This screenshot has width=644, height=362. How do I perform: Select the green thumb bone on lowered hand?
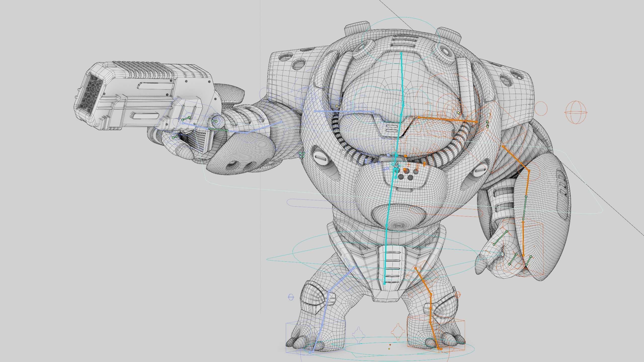(x=500, y=238)
